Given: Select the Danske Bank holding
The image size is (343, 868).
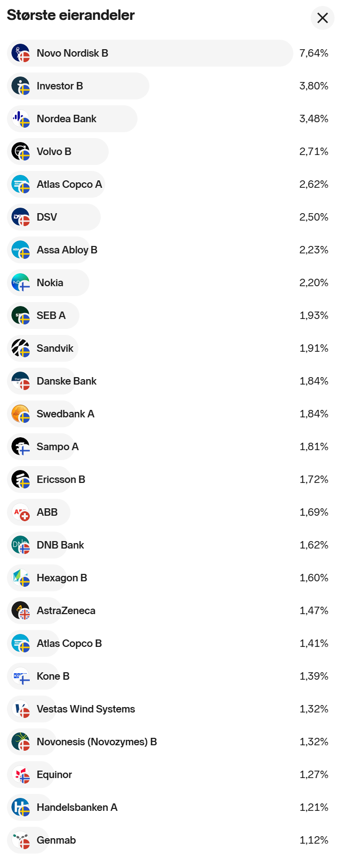Looking at the screenshot, I should (67, 381).
